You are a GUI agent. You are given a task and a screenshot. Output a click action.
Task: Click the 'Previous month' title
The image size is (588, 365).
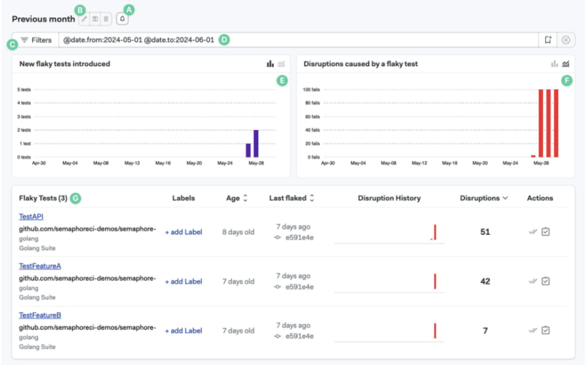[x=43, y=19]
